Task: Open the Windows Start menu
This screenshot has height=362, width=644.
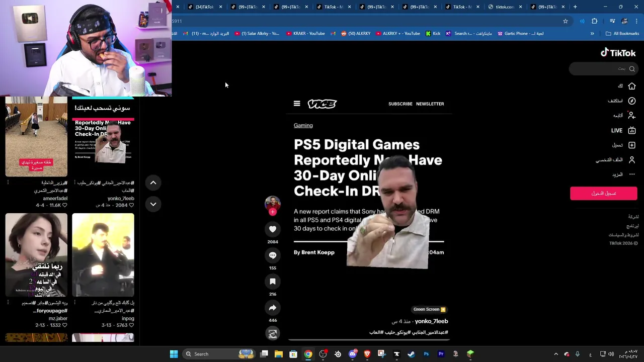Action: [x=174, y=354]
